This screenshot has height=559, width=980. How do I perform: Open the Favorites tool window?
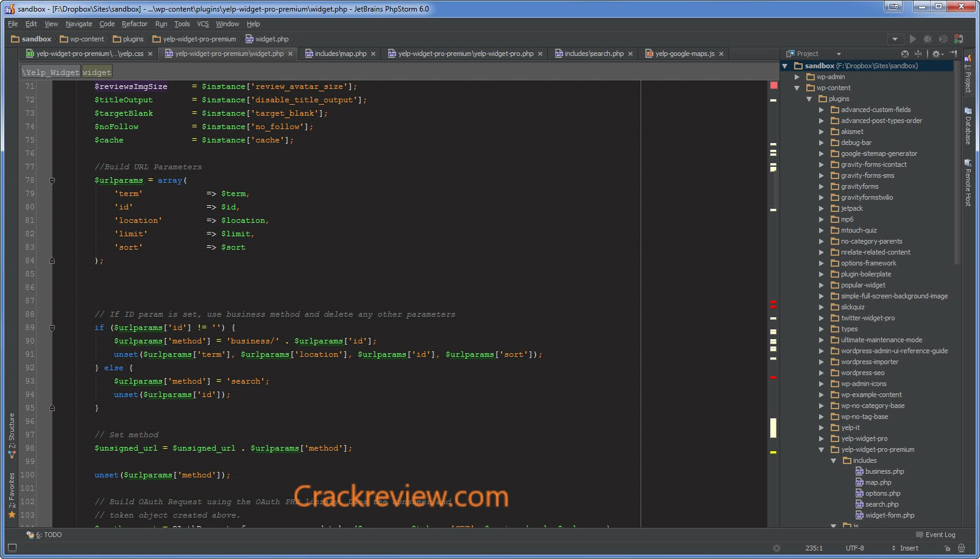(12, 495)
